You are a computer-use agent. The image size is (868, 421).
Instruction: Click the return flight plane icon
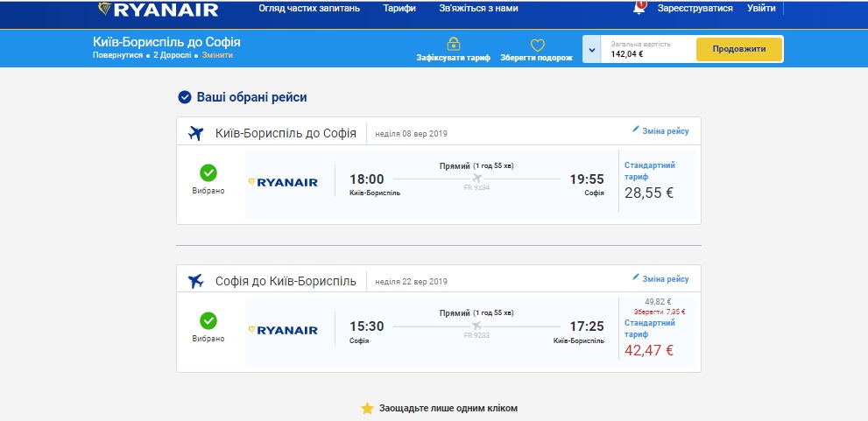tap(196, 281)
